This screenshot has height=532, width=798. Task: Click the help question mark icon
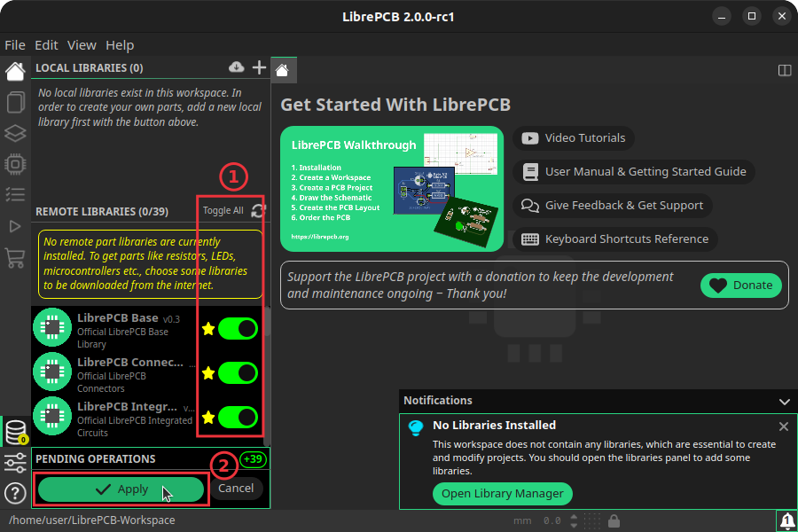point(14,493)
